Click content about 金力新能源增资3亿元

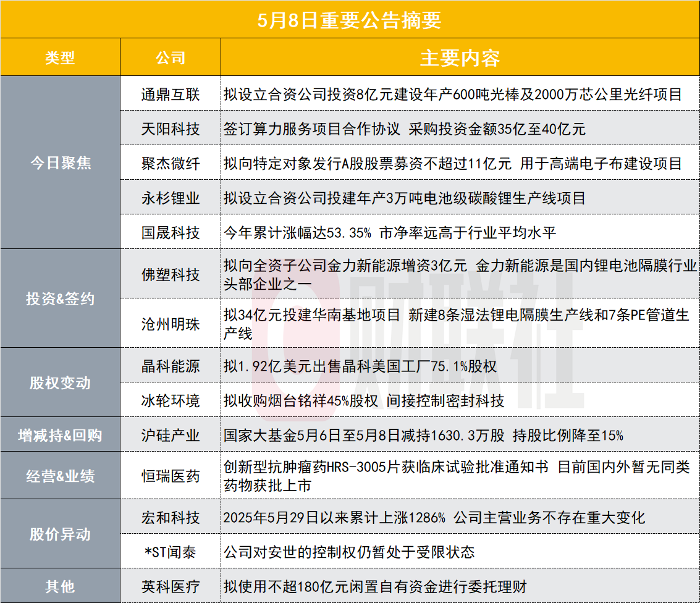[x=460, y=274]
